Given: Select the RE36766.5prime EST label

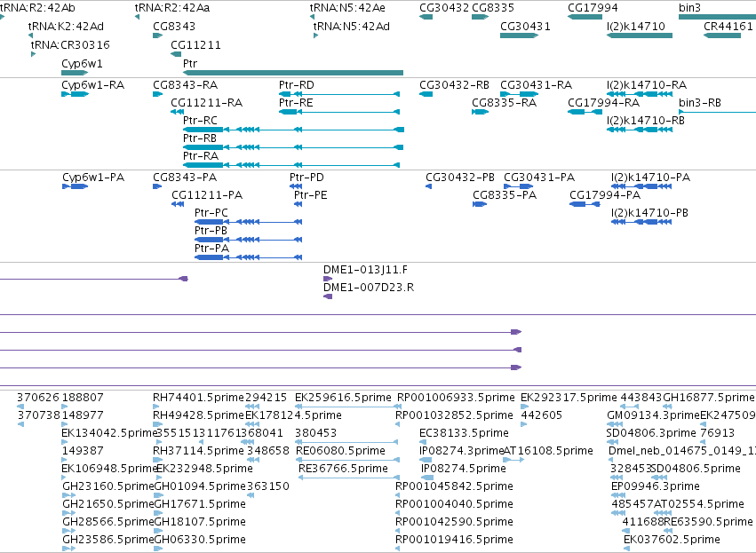Looking at the screenshot, I should pos(343,470).
